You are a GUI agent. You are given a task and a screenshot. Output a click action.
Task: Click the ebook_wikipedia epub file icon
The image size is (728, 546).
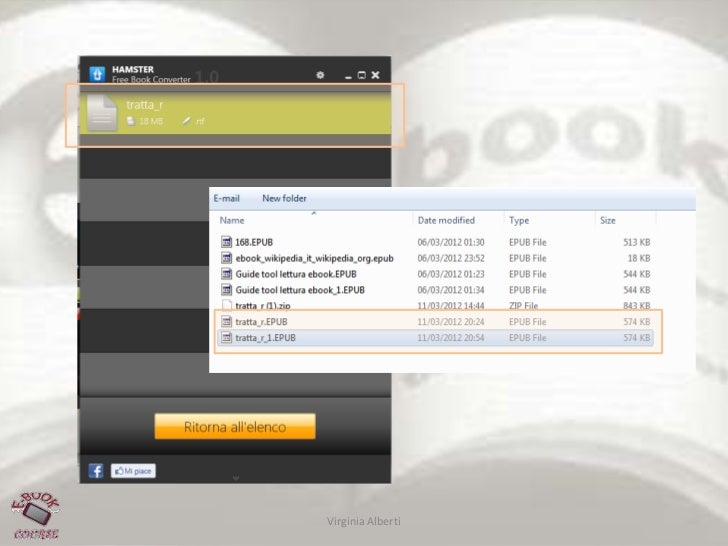coord(226,258)
